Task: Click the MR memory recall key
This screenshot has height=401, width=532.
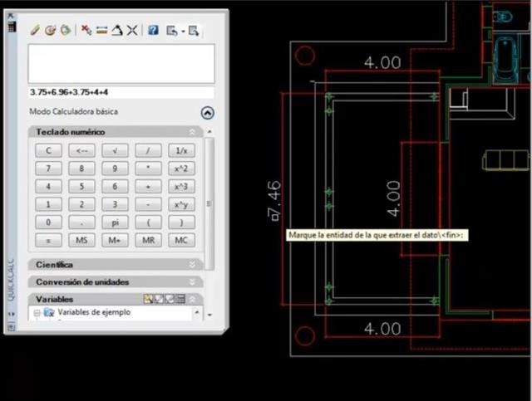Action: [148, 240]
